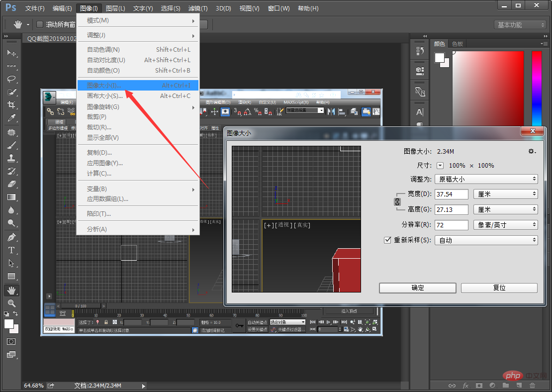This screenshot has height=392, width=552.
Task: Choose 裁剪(P) menu item
Action: [x=138, y=116]
